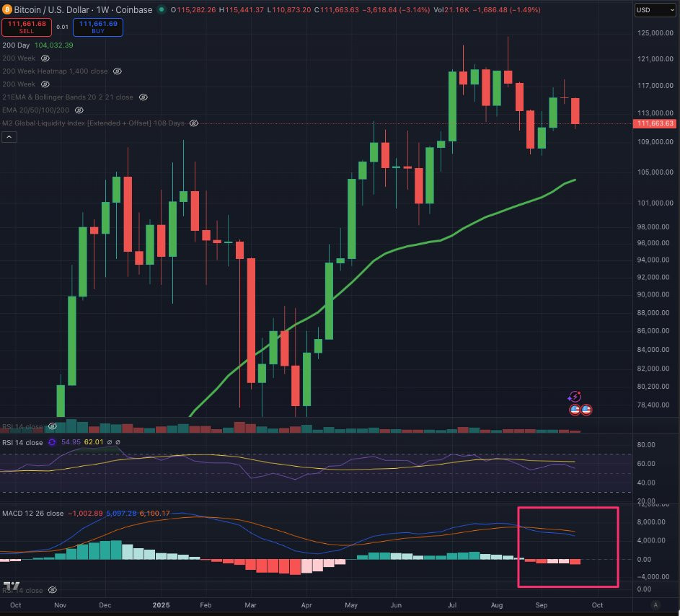This screenshot has width=680, height=616.
Task: Click the Mar label on the time axis
Action: pyautogui.click(x=251, y=605)
